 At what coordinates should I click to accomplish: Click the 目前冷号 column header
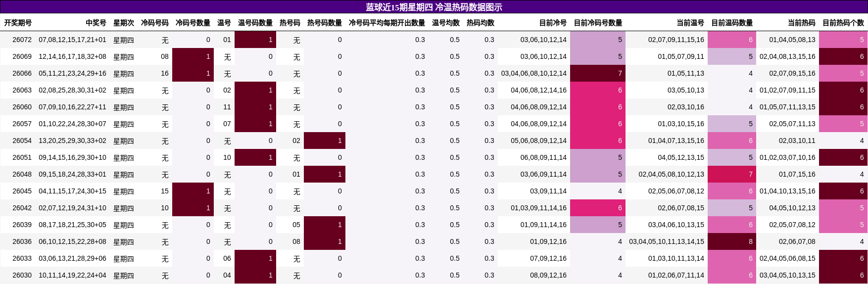click(x=553, y=23)
